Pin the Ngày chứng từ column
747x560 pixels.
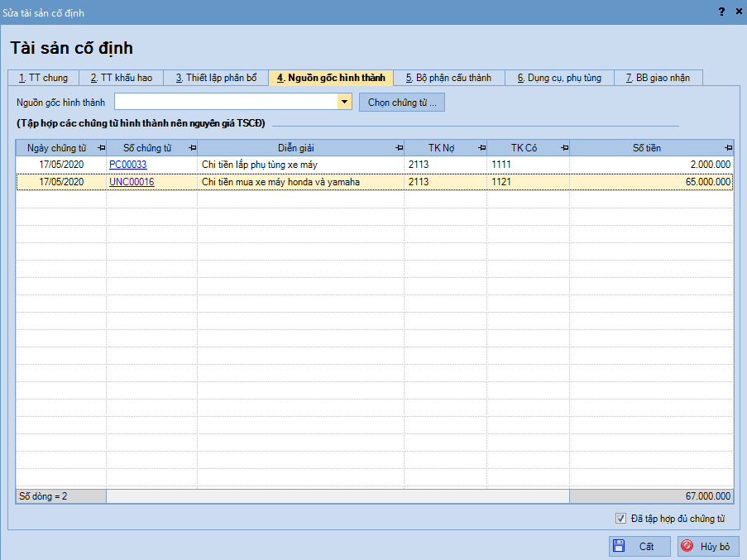pyautogui.click(x=101, y=148)
